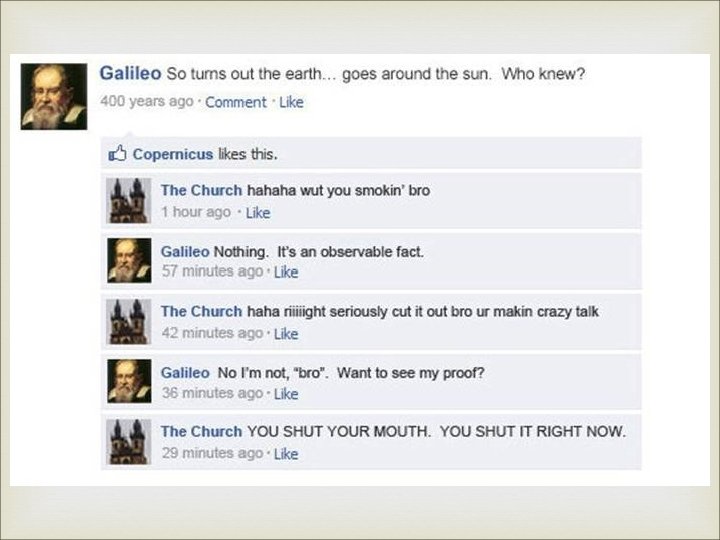The height and width of the screenshot is (540, 720).
Task: Click Galileo's avatar on proof comment
Action: [129, 381]
